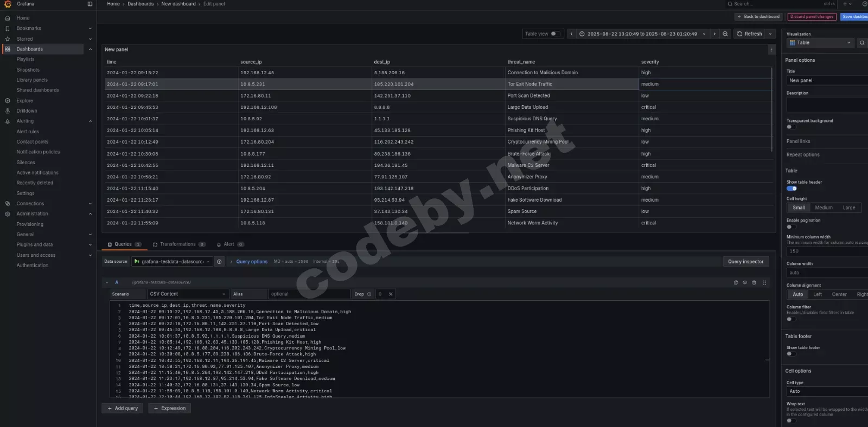
Task: Dock the sidebar menu with the panel icon
Action: [x=90, y=4]
